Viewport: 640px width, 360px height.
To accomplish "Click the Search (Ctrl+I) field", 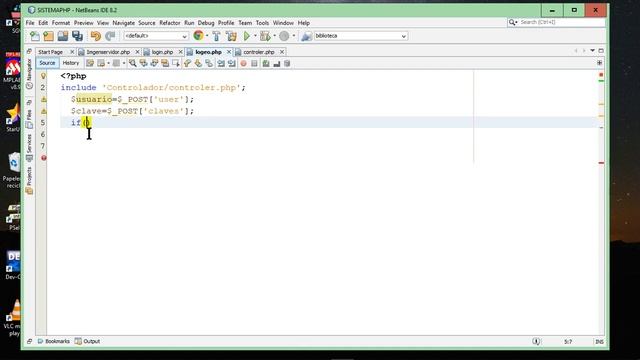I will point(556,22).
